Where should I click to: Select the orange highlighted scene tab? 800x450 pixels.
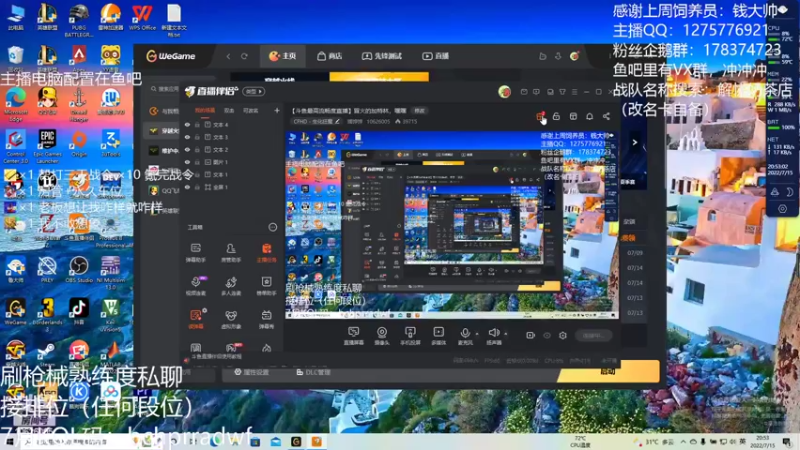pos(205,110)
